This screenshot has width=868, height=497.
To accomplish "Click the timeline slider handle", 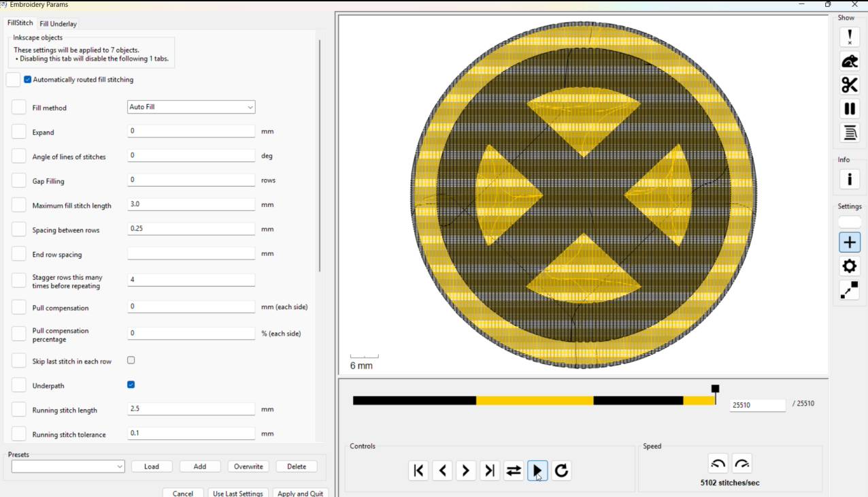I will [715, 389].
